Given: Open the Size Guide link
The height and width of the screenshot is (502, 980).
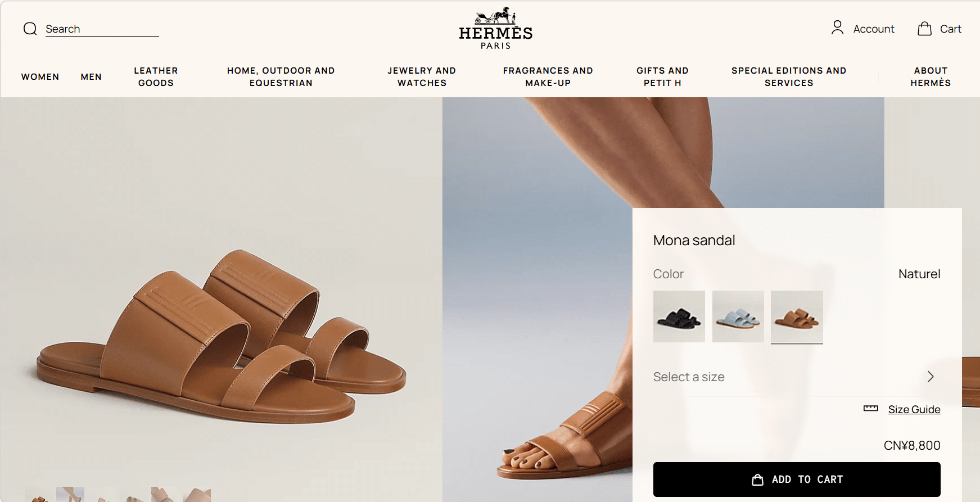Looking at the screenshot, I should (x=914, y=409).
